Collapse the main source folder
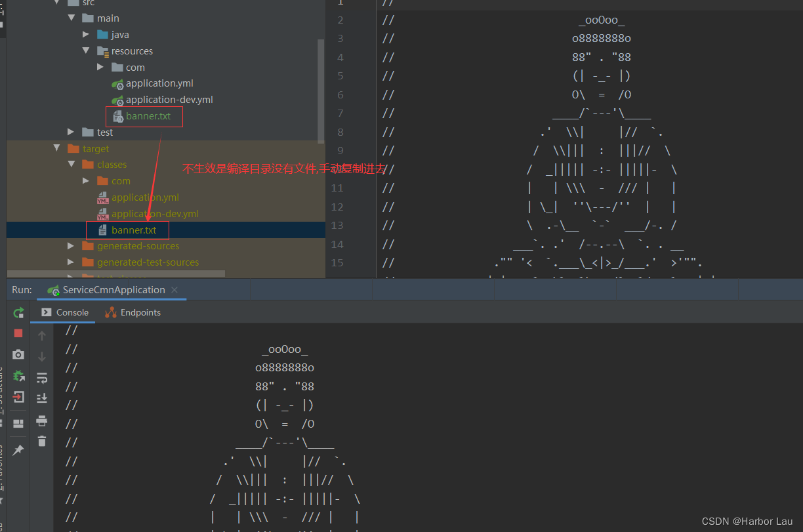This screenshot has width=803, height=532. pyautogui.click(x=71, y=18)
